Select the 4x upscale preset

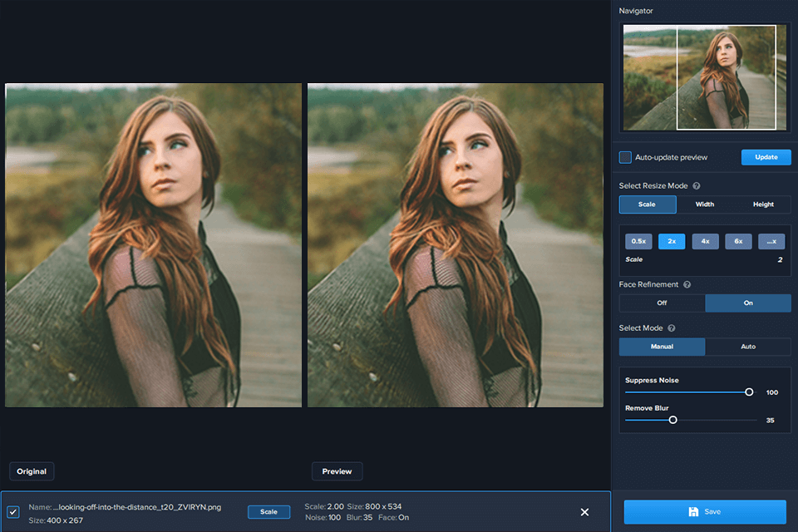click(x=705, y=241)
